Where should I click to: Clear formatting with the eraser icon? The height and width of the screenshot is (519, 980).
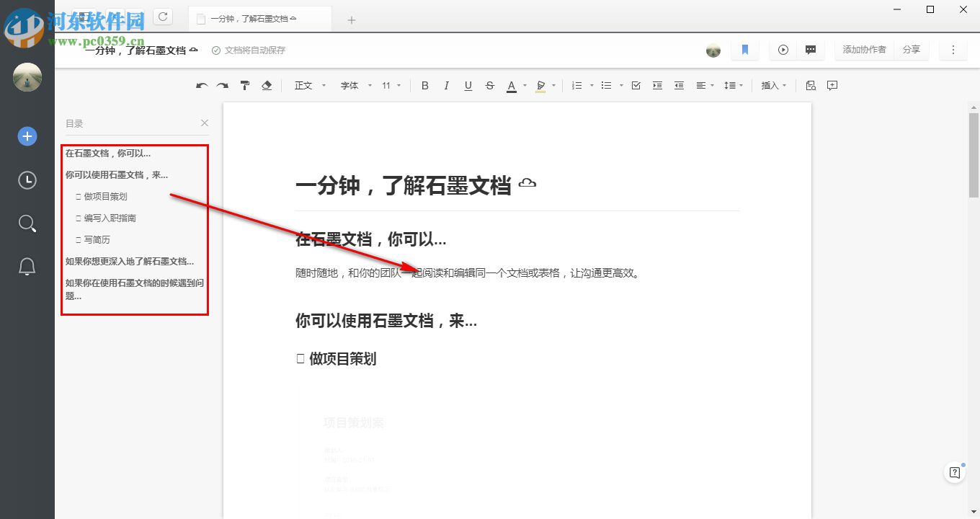(x=267, y=86)
